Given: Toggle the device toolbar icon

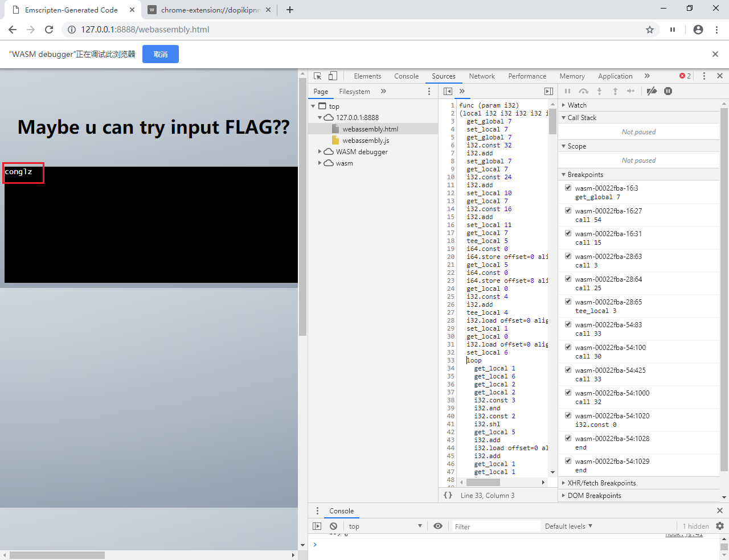Looking at the screenshot, I should click(x=333, y=76).
